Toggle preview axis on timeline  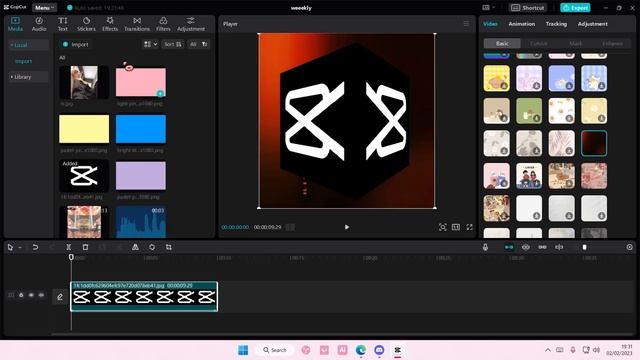point(559,247)
